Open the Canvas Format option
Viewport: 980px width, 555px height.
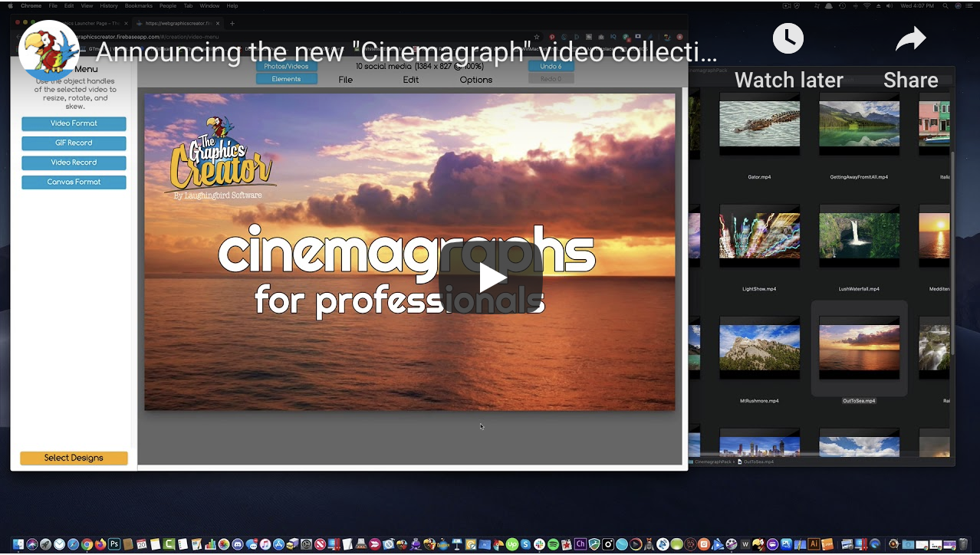coord(74,182)
